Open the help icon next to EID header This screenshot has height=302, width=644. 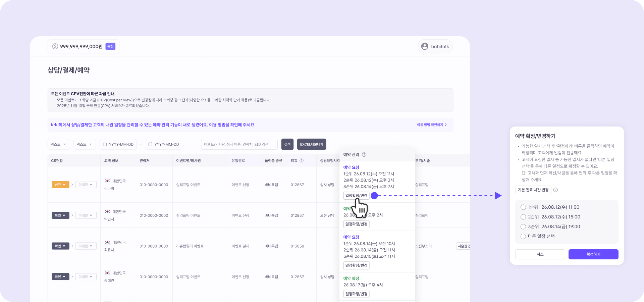click(x=302, y=160)
